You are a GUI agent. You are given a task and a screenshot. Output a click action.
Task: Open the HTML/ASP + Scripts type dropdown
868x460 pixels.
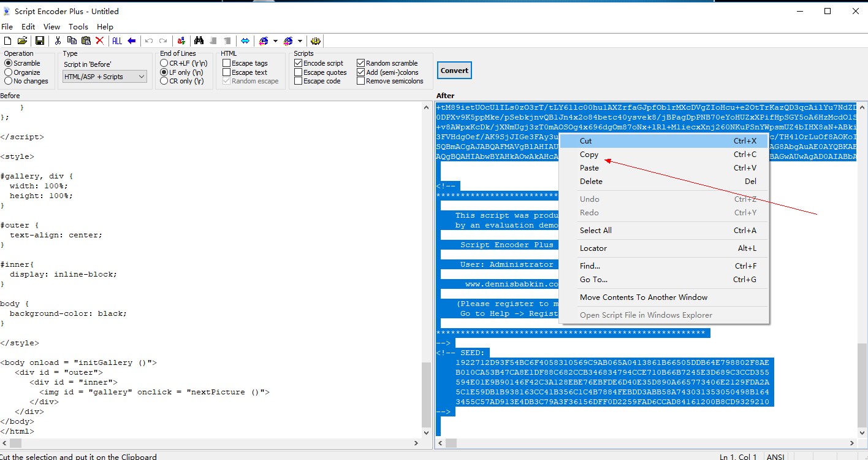105,77
